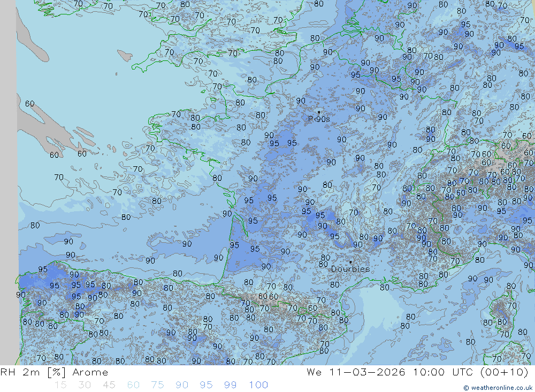The height and width of the screenshot is (392, 535).
Task: Select the '10:00 UTC' time text
Action: pyautogui.click(x=443, y=372)
